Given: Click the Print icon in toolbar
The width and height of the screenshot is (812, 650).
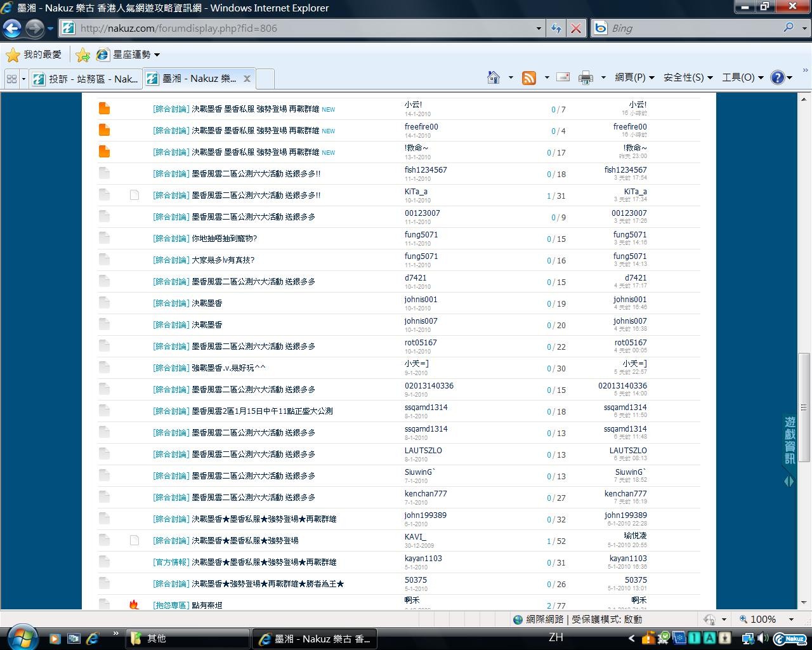Looking at the screenshot, I should coord(585,77).
